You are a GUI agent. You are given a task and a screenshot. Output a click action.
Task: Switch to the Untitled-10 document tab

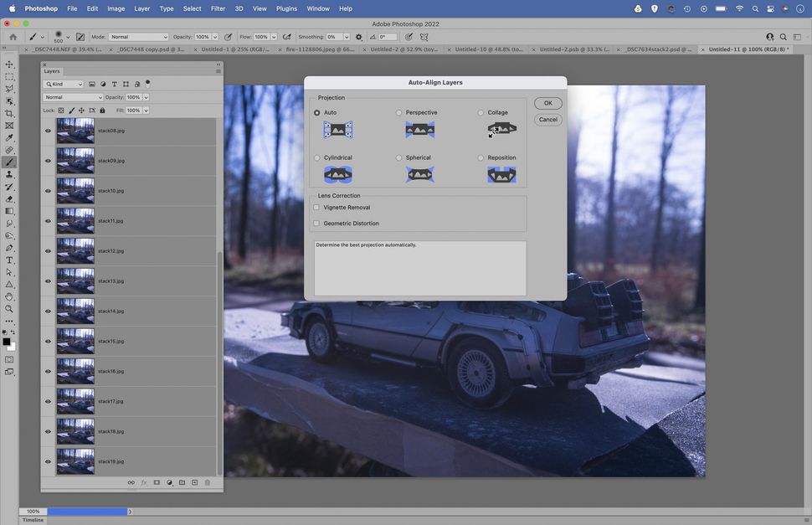coord(489,49)
